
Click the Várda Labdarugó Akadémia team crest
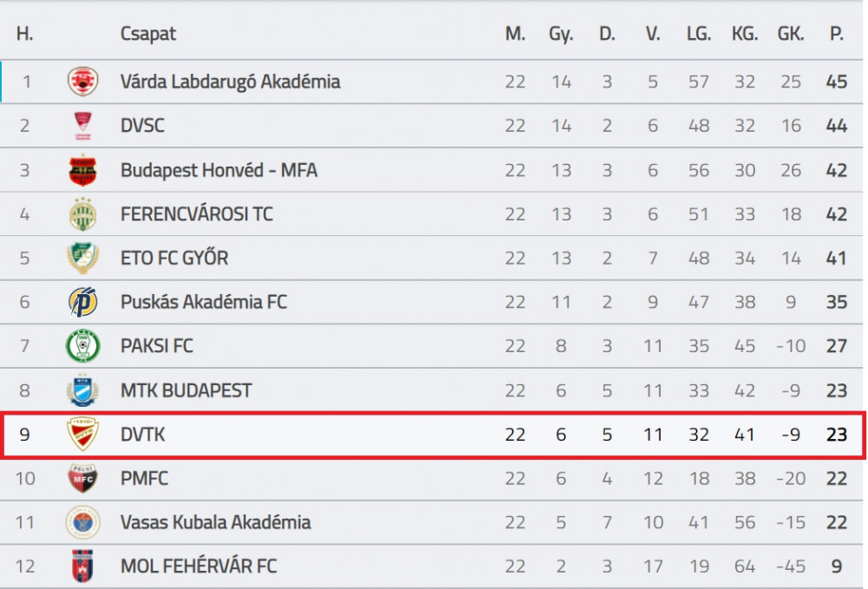pyautogui.click(x=83, y=82)
